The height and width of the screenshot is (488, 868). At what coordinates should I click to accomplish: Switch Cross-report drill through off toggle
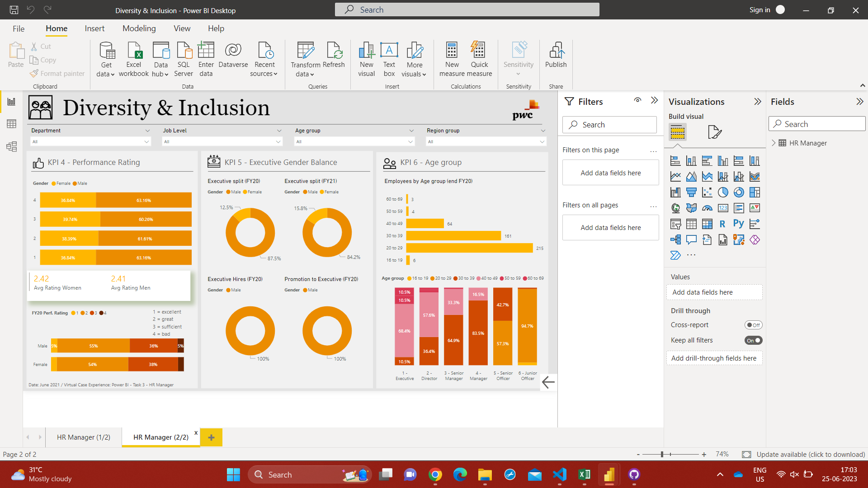pos(754,324)
